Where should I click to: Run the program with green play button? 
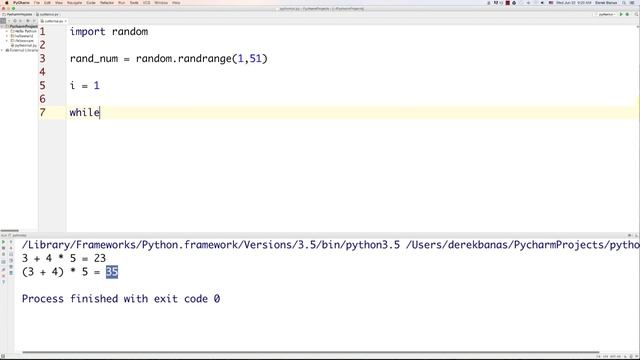[x=621, y=14]
